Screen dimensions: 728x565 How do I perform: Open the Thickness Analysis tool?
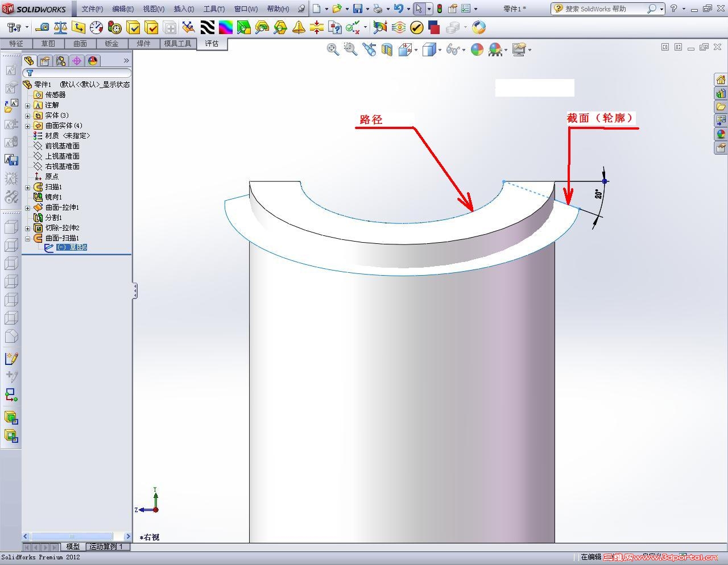[317, 27]
